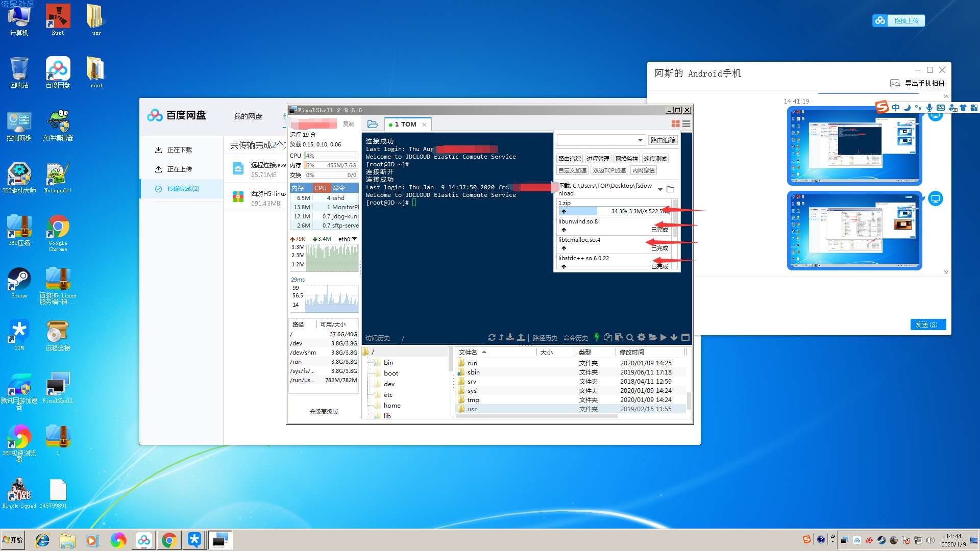Open the dropdown in the route trace address box

(640, 140)
